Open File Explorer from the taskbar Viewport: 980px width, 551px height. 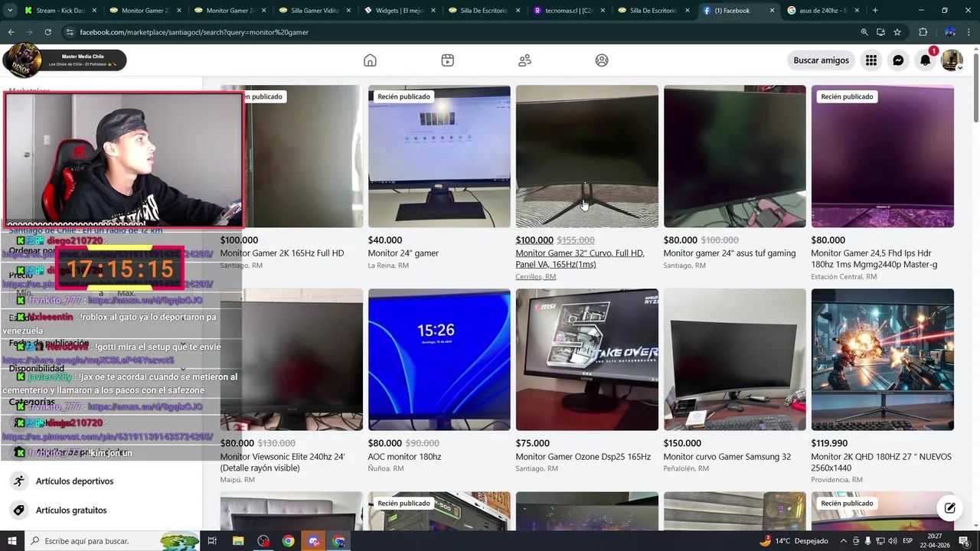(x=238, y=541)
